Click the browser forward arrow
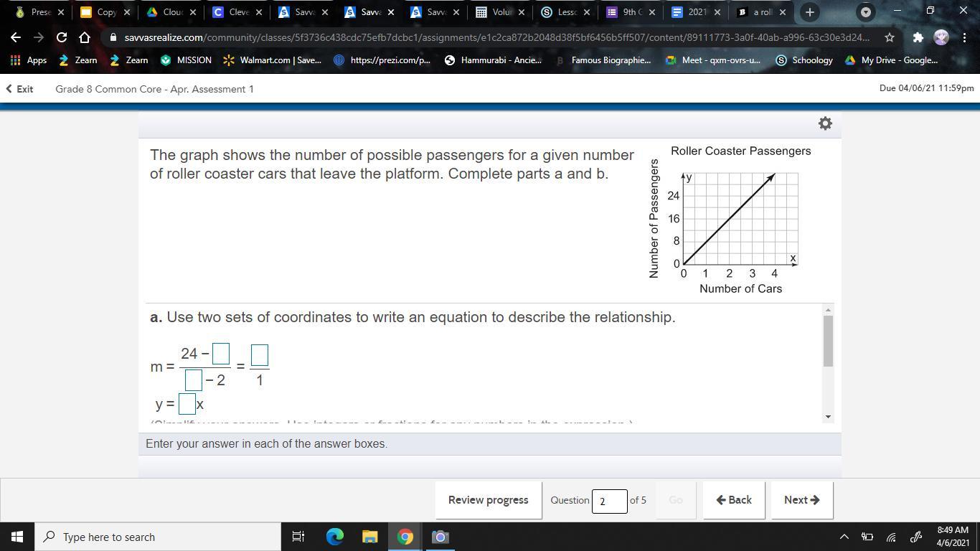The image size is (980, 551). point(39,37)
